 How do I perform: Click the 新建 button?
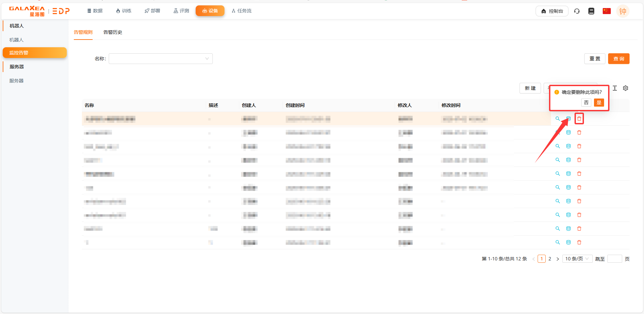tap(530, 88)
